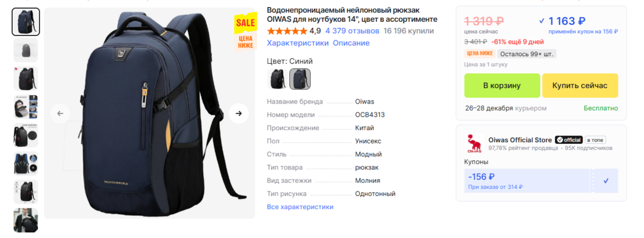Click the SALE sticker on product image
Screen dimensions: 644x238
pyautogui.click(x=245, y=22)
